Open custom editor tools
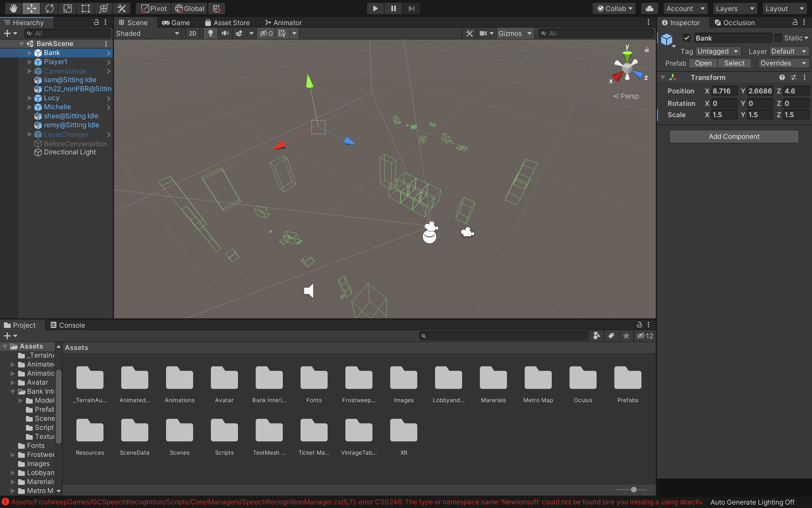 [122, 8]
